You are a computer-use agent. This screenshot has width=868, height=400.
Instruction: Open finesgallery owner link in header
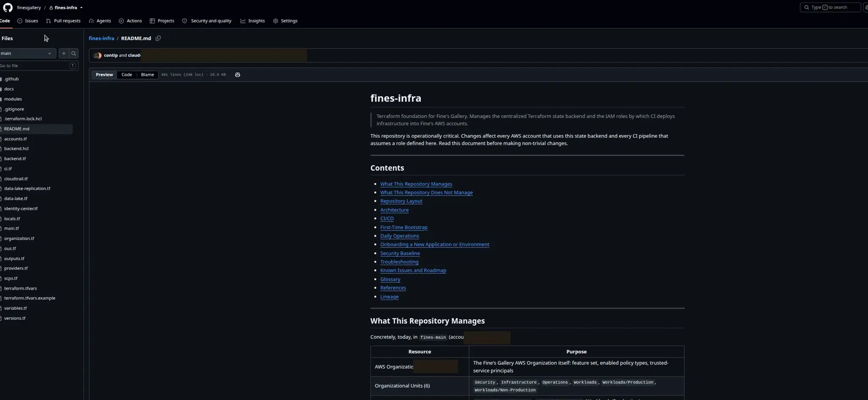29,8
